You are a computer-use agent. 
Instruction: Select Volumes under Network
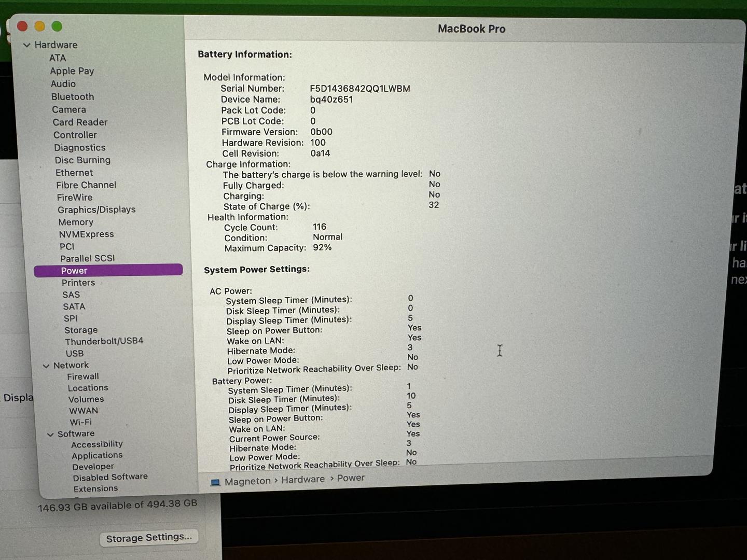86,400
